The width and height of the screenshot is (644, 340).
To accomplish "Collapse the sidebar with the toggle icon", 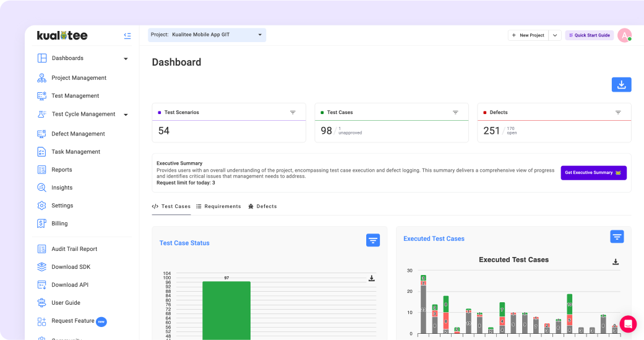I will pos(127,36).
